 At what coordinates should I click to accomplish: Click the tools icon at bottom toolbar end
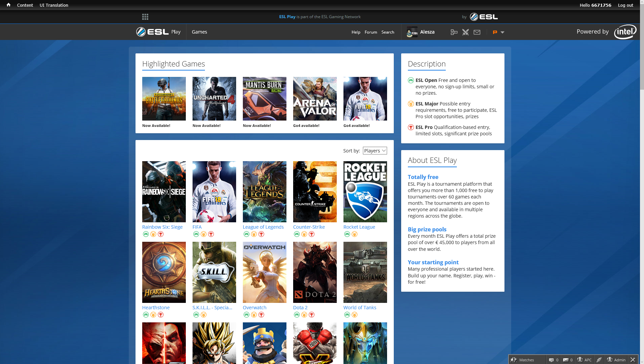633,360
